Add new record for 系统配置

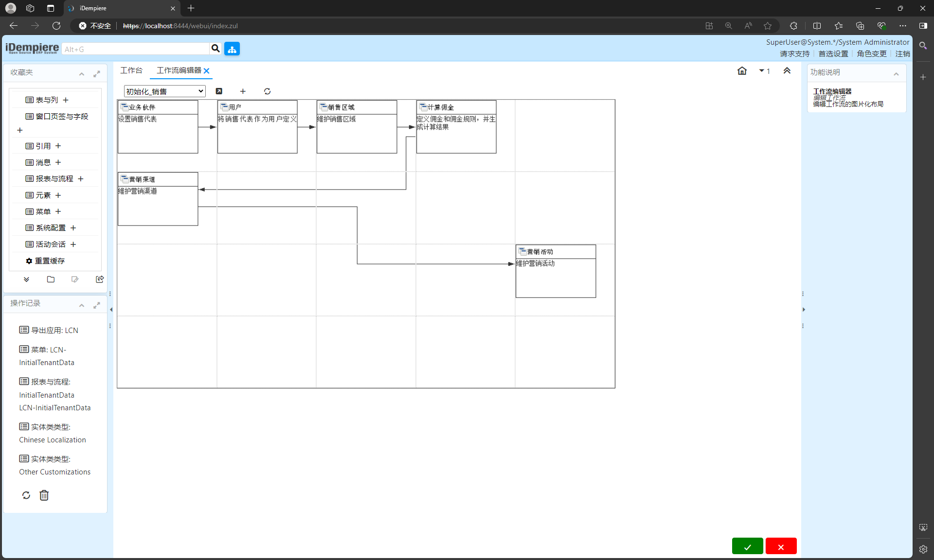(73, 228)
